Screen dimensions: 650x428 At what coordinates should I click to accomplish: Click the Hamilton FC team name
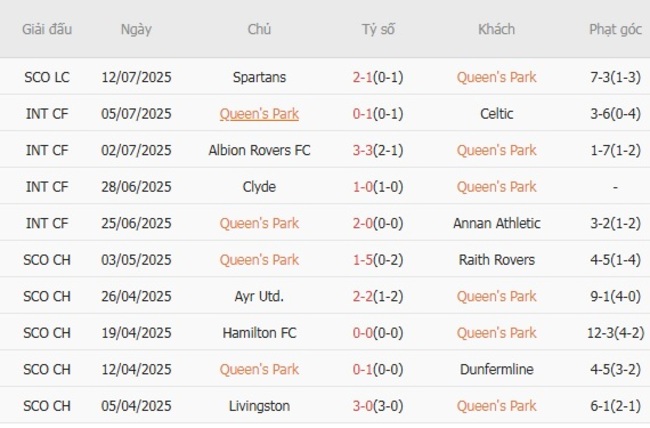point(259,333)
